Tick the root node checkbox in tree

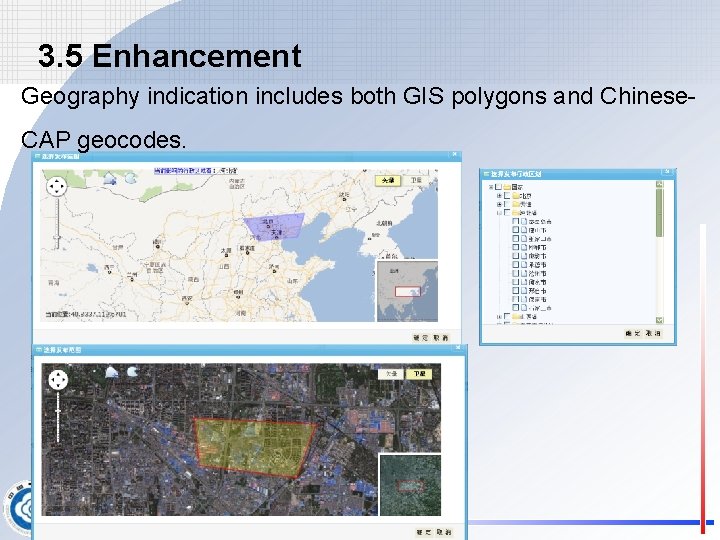click(x=499, y=187)
